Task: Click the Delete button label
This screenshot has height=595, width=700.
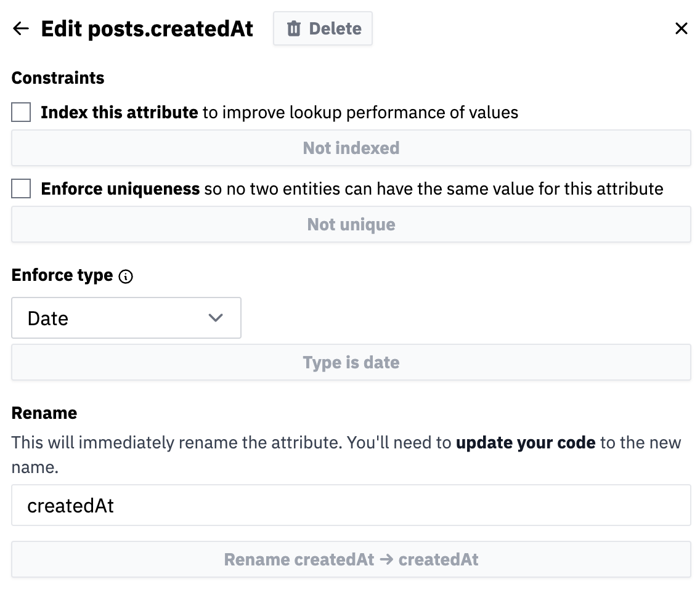Action: [x=335, y=29]
